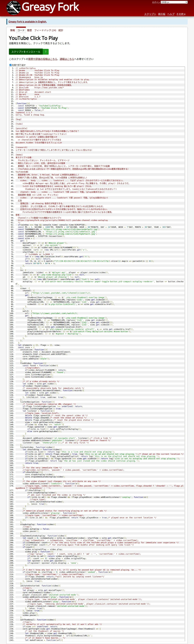
Task: Open the 日本語 (ja) language dropdown
Action: (x=174, y=2)
